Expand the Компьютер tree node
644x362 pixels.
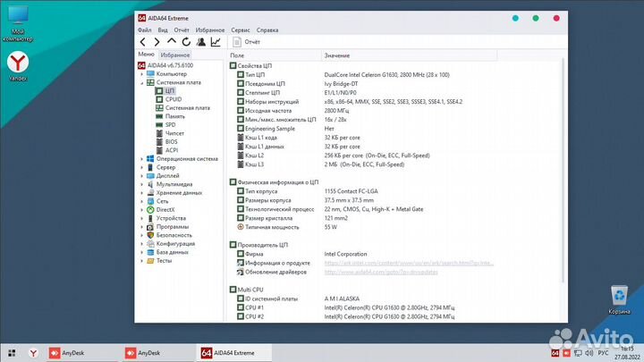[140, 73]
